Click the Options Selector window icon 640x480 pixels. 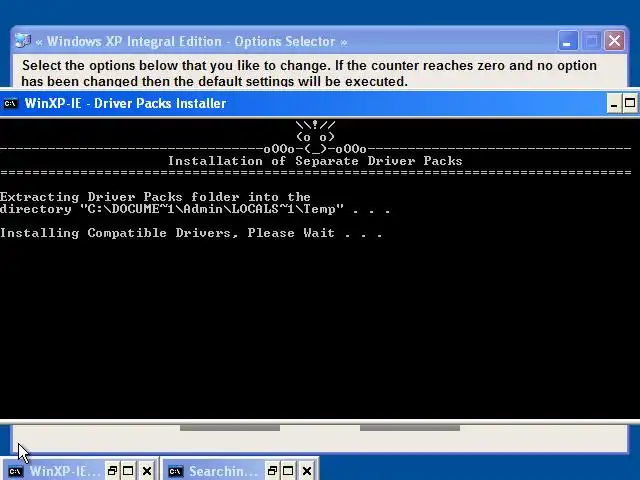click(23, 41)
